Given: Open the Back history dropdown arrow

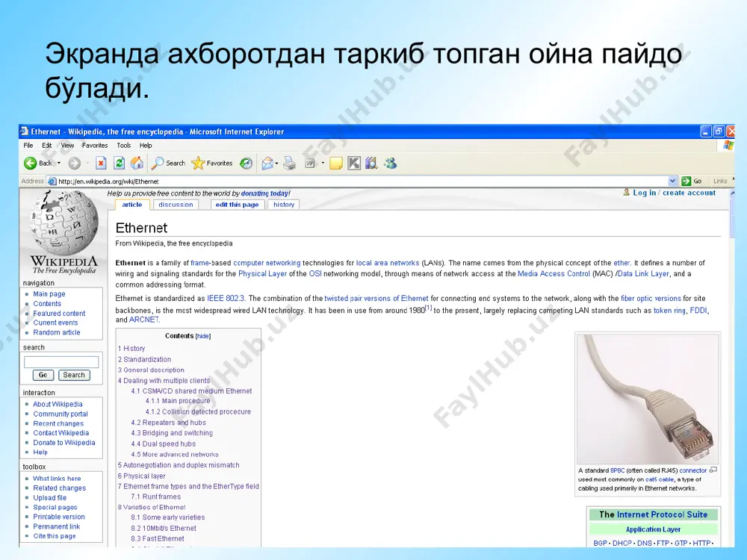Looking at the screenshot, I should click(59, 164).
